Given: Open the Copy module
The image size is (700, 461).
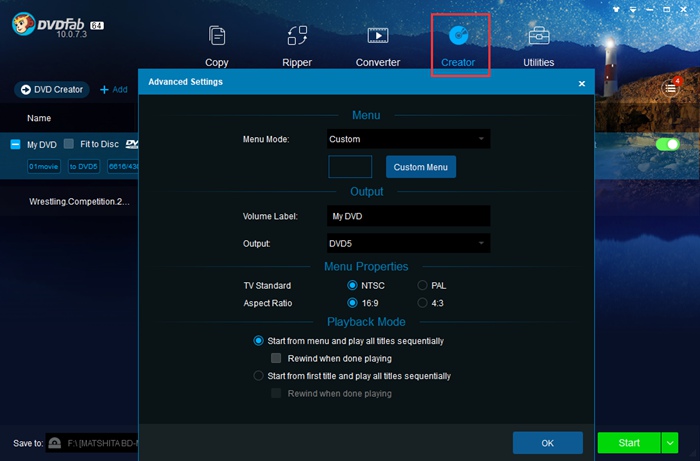Looking at the screenshot, I should 217,44.
